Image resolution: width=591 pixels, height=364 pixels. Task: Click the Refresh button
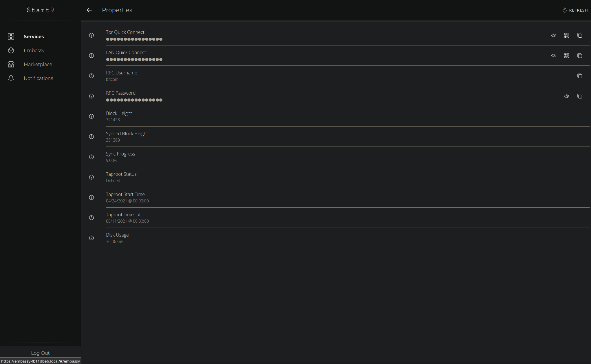(x=575, y=10)
